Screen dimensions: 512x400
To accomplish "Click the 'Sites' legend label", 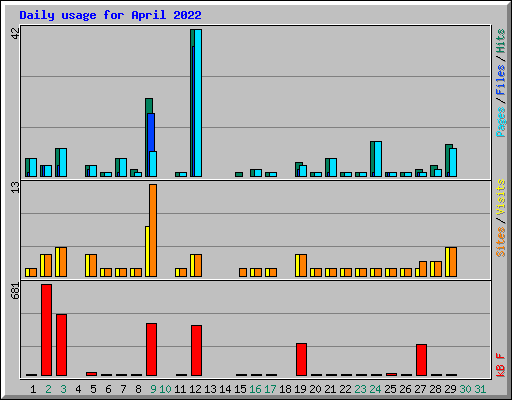I will click(x=500, y=242).
